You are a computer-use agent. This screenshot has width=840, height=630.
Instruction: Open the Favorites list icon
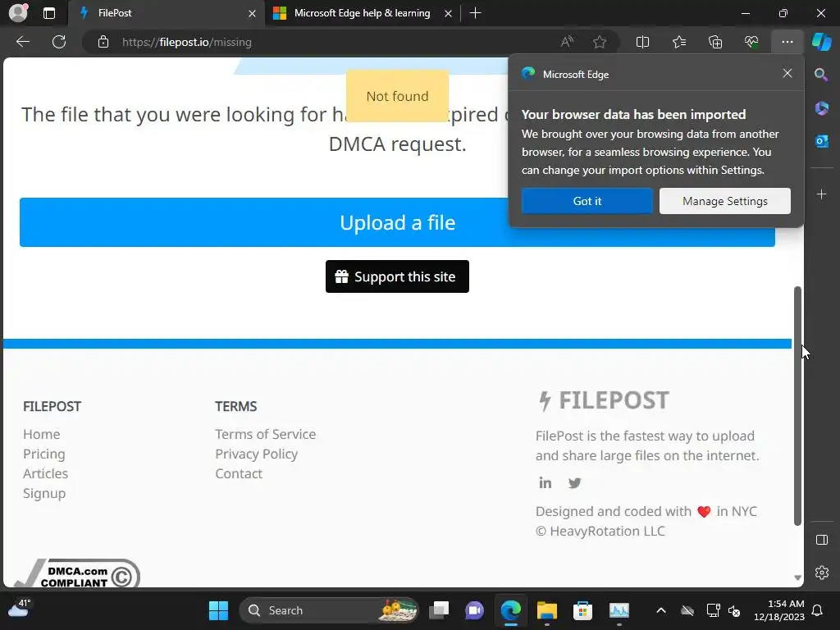[678, 42]
